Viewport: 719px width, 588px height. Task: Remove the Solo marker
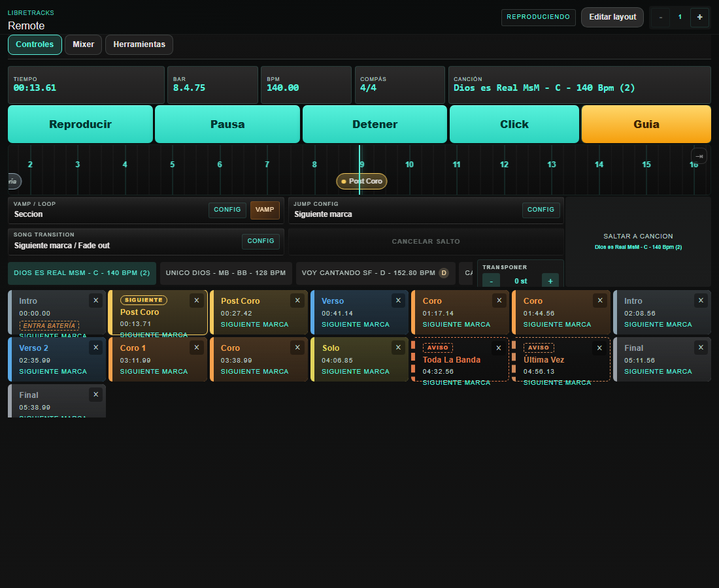click(x=399, y=348)
